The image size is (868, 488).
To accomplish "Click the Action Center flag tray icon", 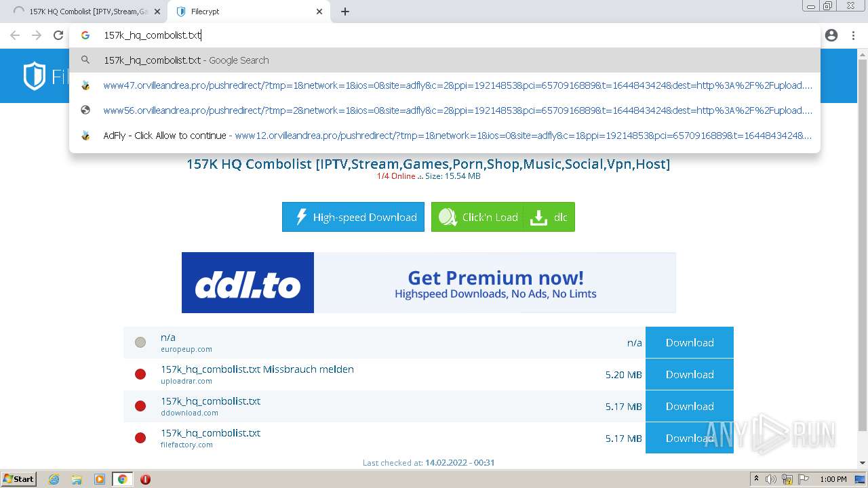I will tap(802, 479).
